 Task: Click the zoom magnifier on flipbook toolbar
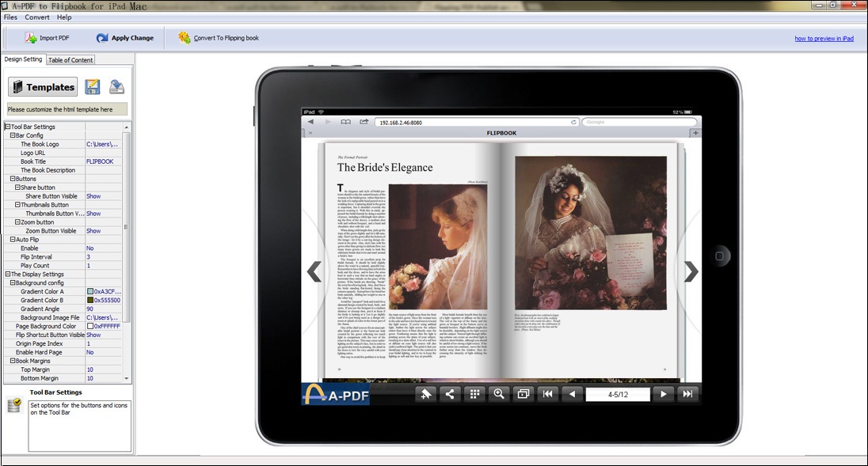point(499,394)
